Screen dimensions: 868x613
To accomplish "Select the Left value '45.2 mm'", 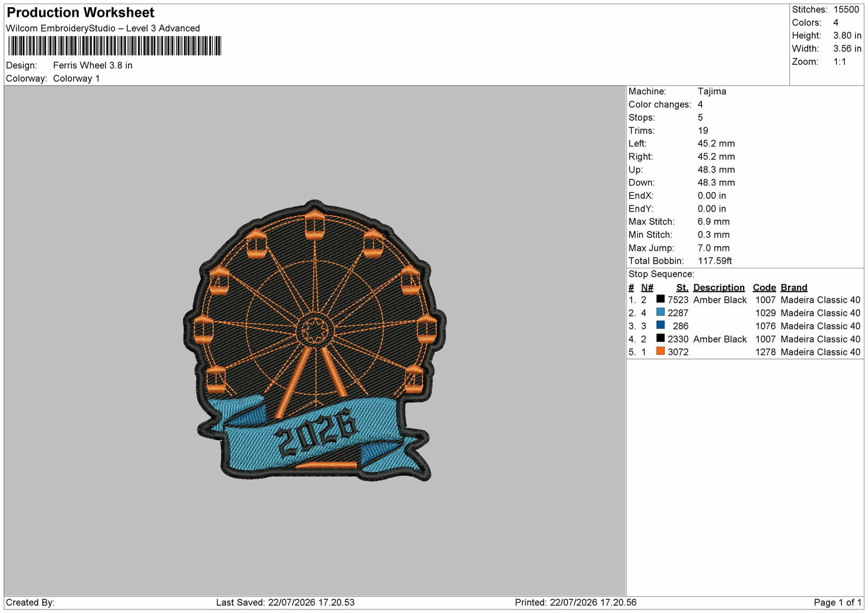I will point(716,143).
